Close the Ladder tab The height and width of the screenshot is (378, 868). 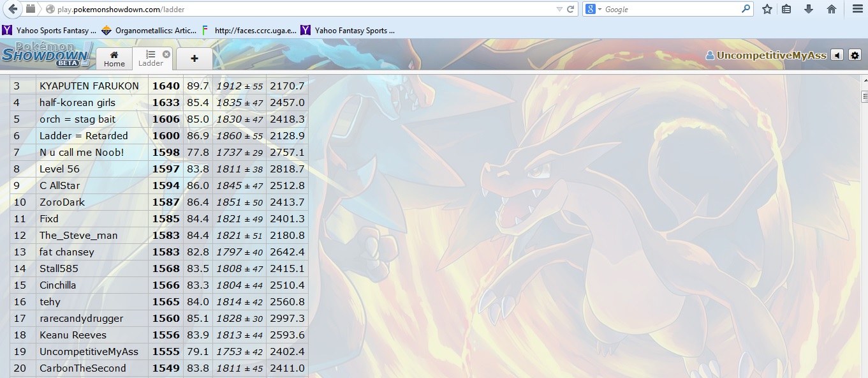[166, 54]
